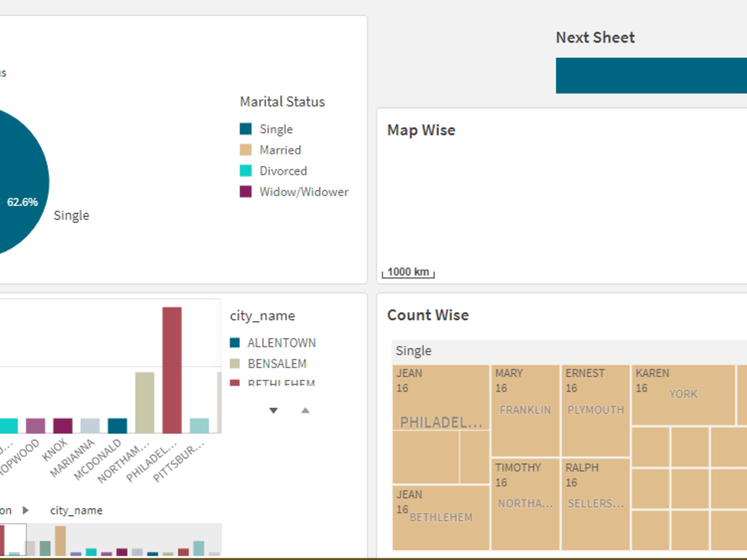This screenshot has height=560, width=747.
Task: Click the Next Sheet teal button
Action: [x=651, y=75]
